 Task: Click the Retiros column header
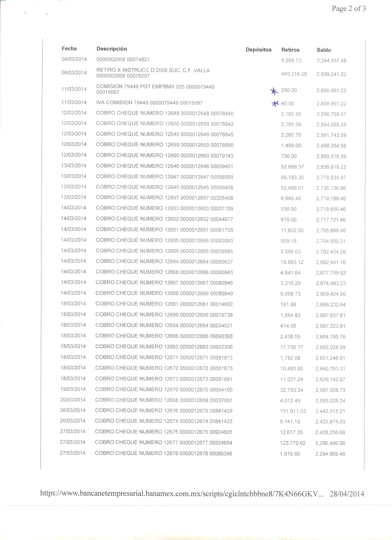290,50
